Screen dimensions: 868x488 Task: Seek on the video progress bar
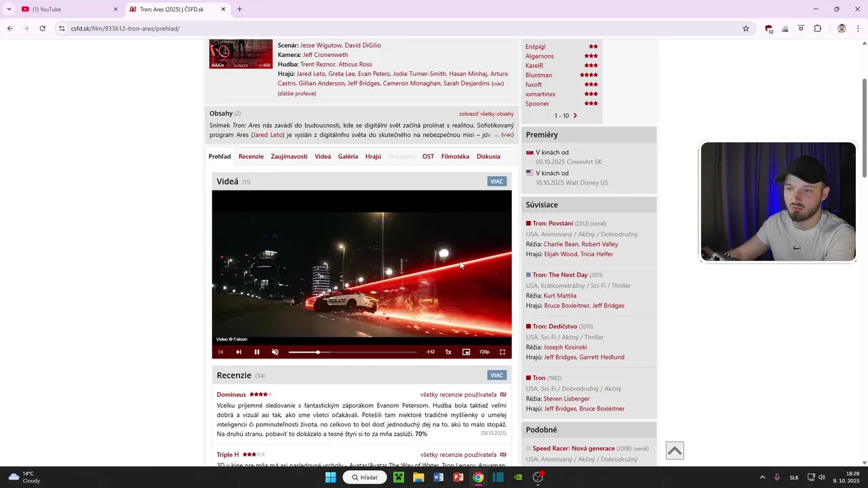[x=353, y=352]
